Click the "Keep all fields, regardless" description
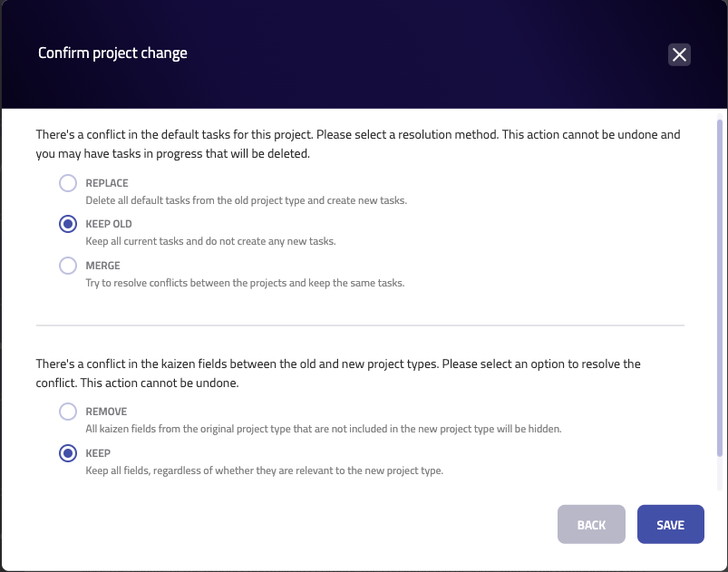Viewport: 728px width, 572px height. pyautogui.click(x=264, y=470)
